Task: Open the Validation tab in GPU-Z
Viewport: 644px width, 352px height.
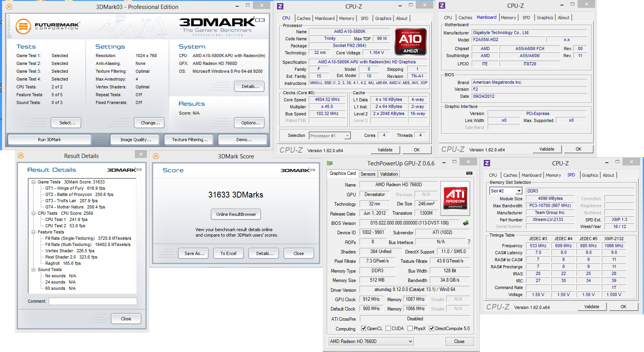Action: click(389, 174)
